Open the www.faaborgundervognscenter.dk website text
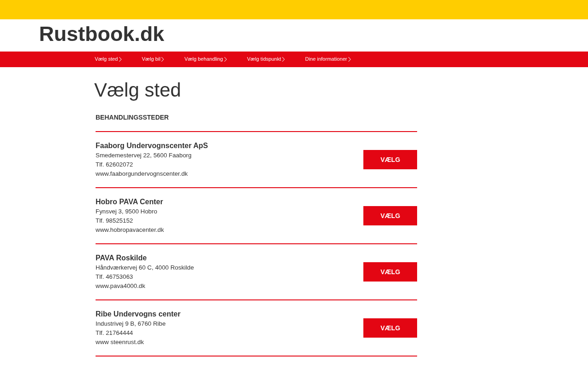This screenshot has width=588, height=368. click(141, 174)
